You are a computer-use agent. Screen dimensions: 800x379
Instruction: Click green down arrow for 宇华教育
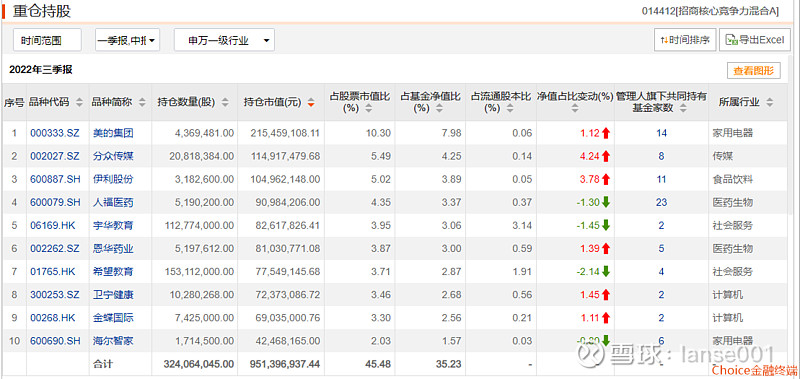tap(606, 225)
